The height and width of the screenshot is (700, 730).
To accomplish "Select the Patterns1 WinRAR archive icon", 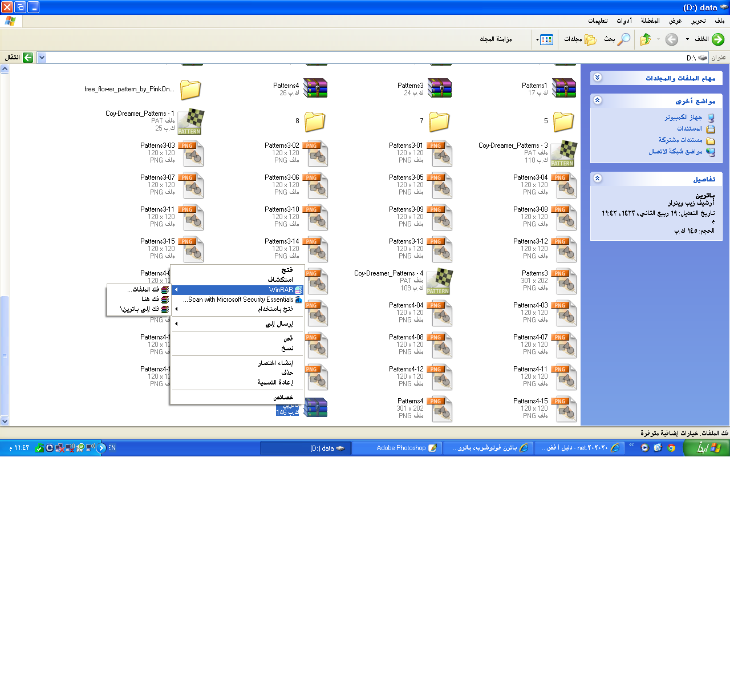I will [x=563, y=88].
